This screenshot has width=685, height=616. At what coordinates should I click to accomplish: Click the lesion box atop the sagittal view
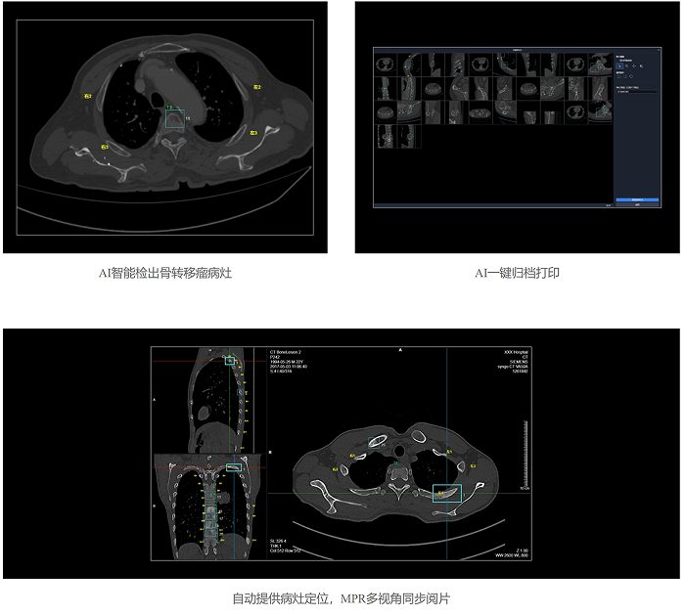pyautogui.click(x=230, y=361)
